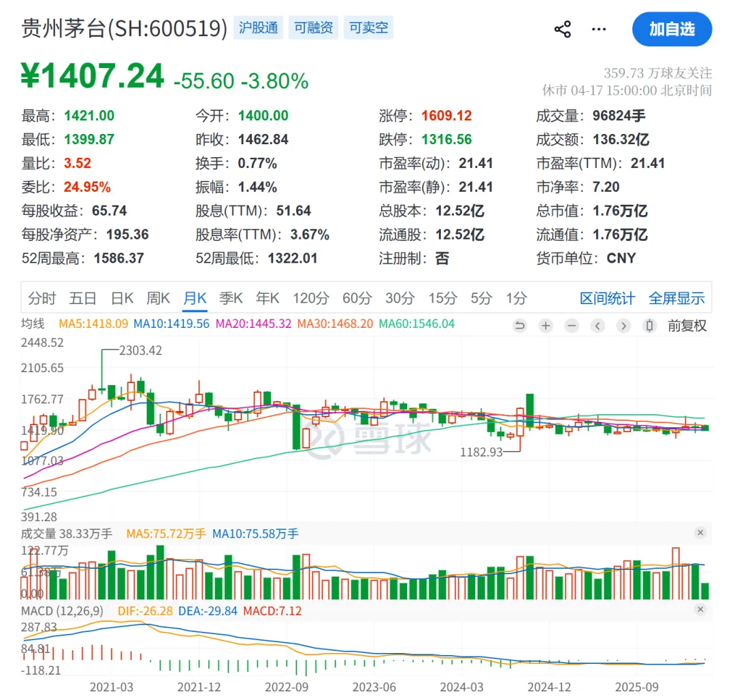Click the 涨停 value 1609.12
This screenshot has height=700, width=735.
coord(446,116)
